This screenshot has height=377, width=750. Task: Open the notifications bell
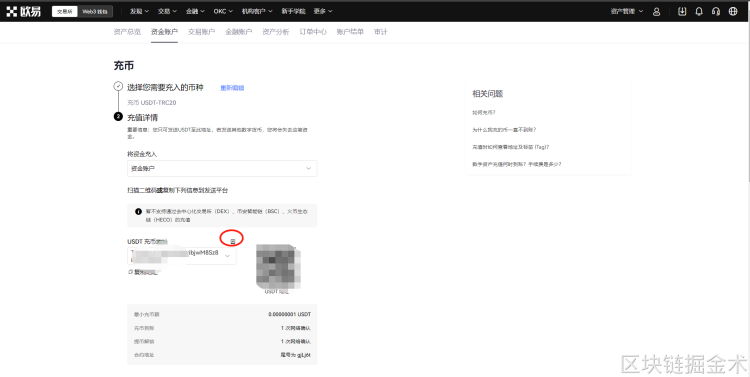pyautogui.click(x=699, y=11)
